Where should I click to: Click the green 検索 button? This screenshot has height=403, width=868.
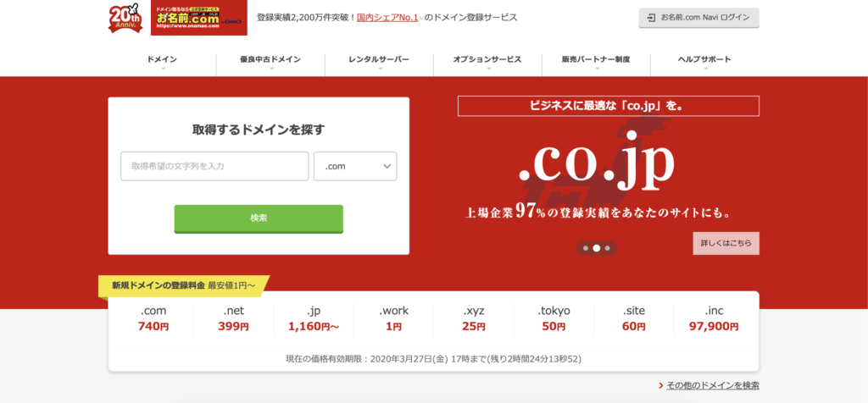pyautogui.click(x=259, y=218)
